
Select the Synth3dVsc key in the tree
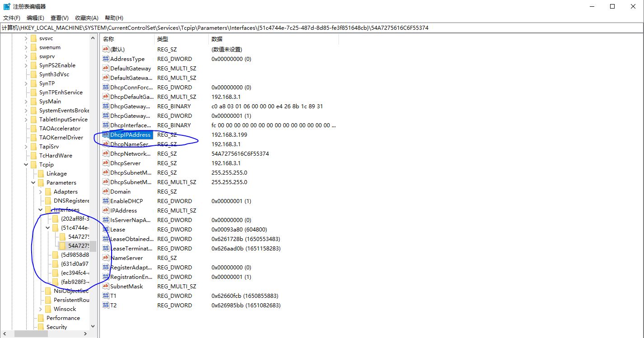54,74
